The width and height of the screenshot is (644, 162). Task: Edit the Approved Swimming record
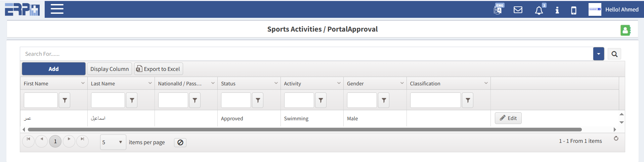[x=508, y=118]
